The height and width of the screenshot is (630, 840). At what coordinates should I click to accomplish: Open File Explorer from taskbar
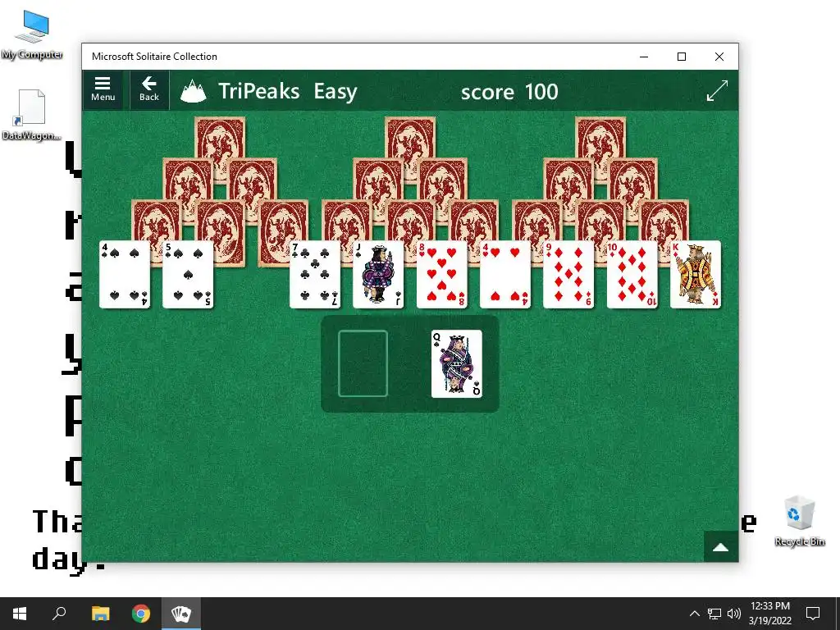click(100, 614)
